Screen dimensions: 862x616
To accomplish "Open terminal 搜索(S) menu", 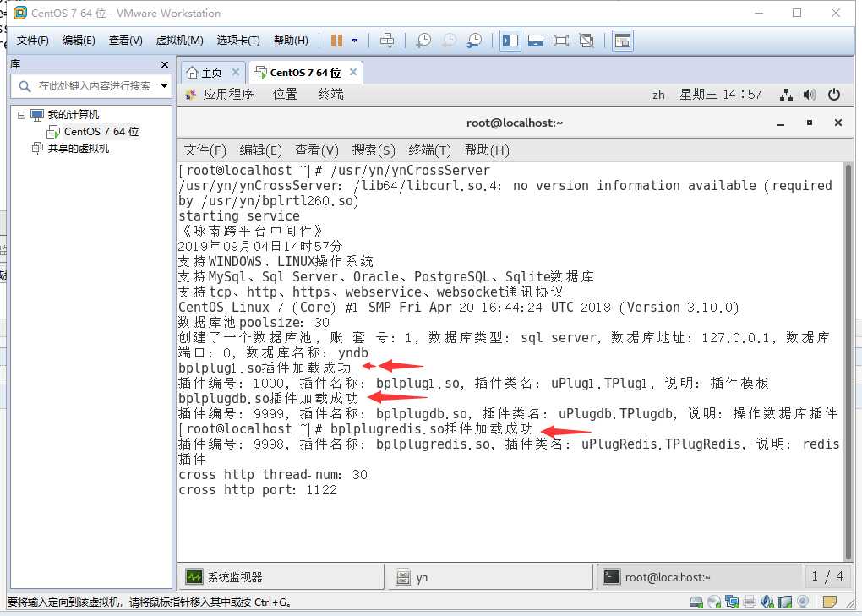I will [374, 150].
